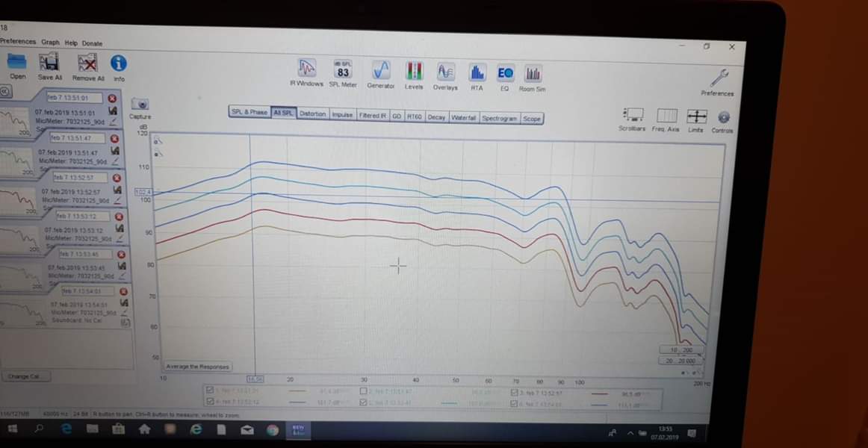Click name field feb 7 13:54:01
The image size is (868, 448).
(x=89, y=291)
